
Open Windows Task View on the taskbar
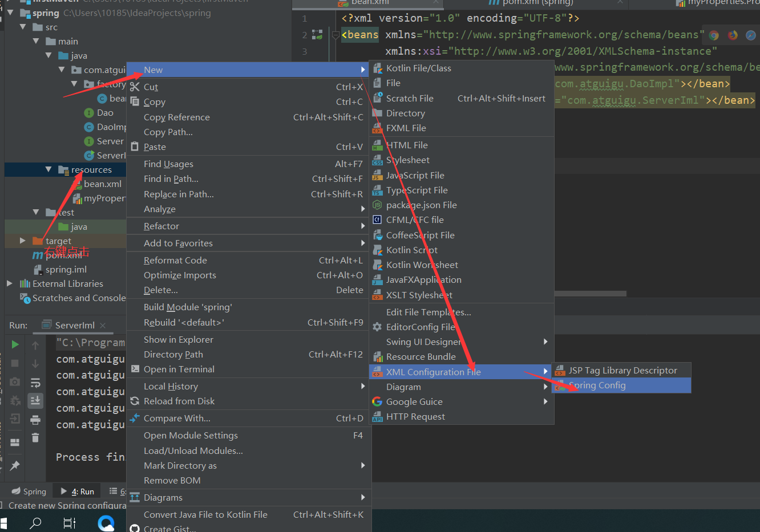70,522
